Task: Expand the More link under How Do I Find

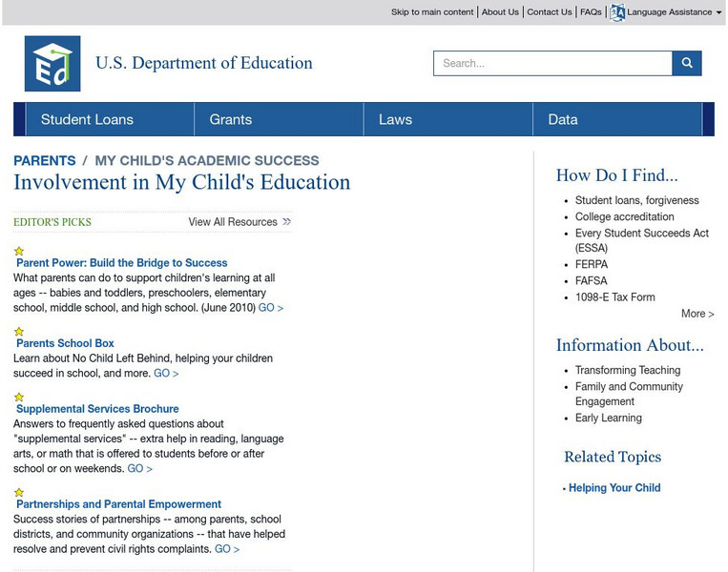Action: click(x=697, y=314)
